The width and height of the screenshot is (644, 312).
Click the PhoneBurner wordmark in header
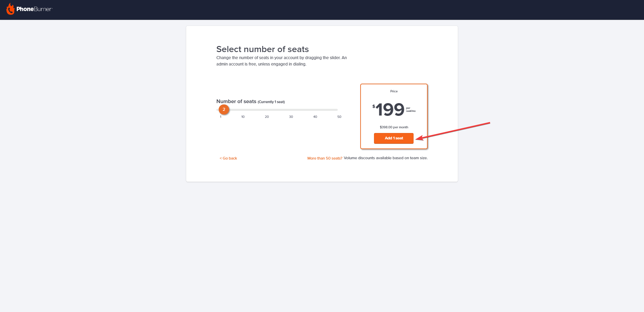click(35, 9)
